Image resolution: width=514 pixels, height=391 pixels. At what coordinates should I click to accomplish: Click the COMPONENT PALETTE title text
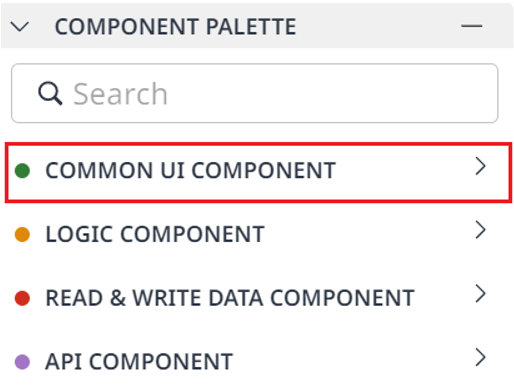(175, 27)
